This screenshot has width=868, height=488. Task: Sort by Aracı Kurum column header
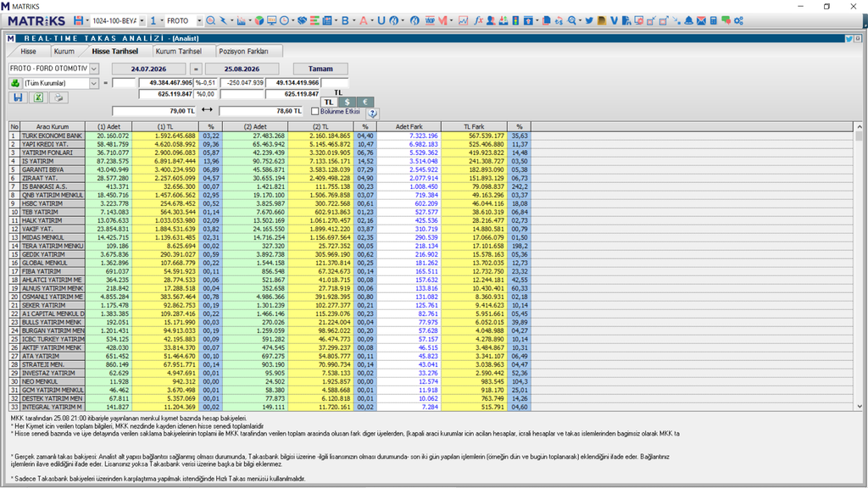(x=53, y=127)
